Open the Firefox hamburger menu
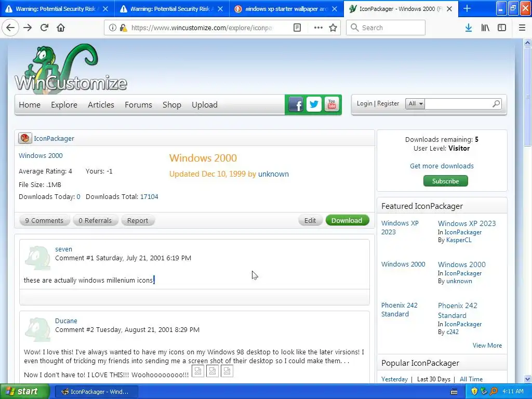532x399 pixels. [x=522, y=28]
